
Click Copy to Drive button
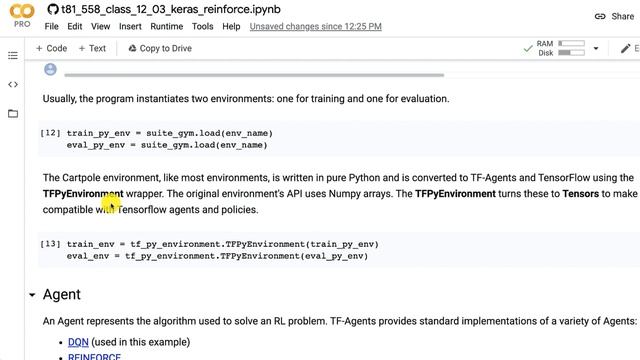160,48
